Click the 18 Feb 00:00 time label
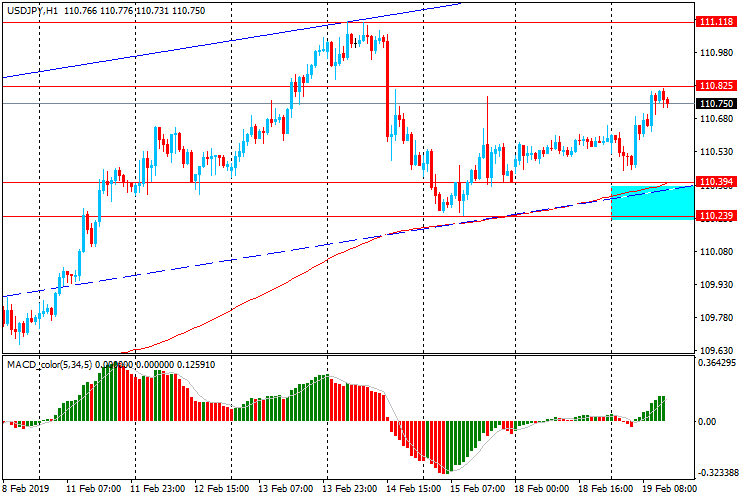 click(541, 488)
